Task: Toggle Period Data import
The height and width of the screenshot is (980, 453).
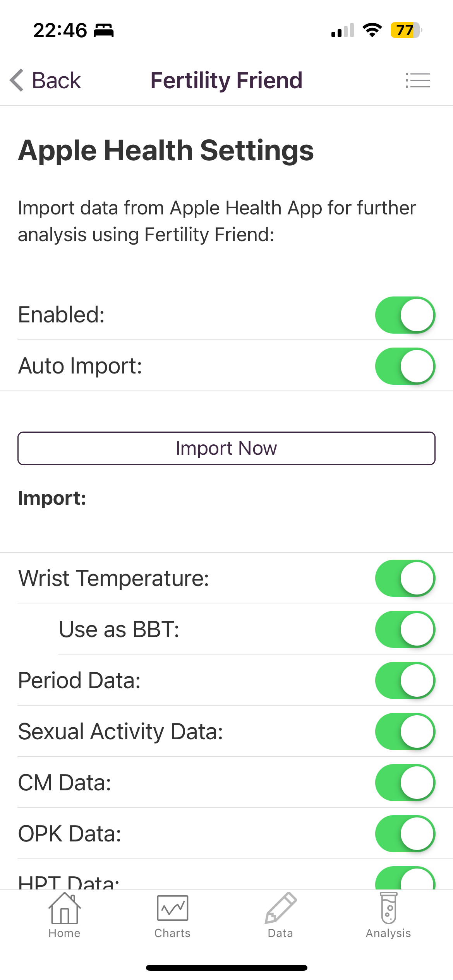Action: point(405,680)
